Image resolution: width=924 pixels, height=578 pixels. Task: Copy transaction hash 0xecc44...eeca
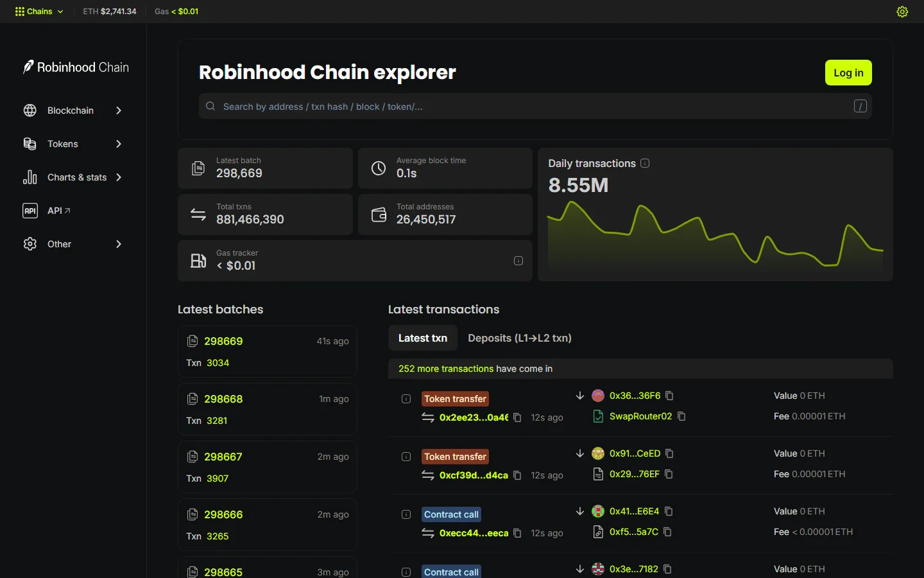click(x=517, y=533)
